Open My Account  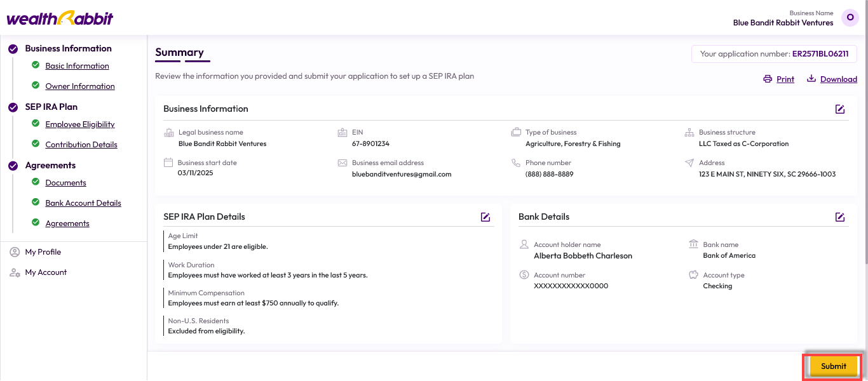click(x=46, y=272)
